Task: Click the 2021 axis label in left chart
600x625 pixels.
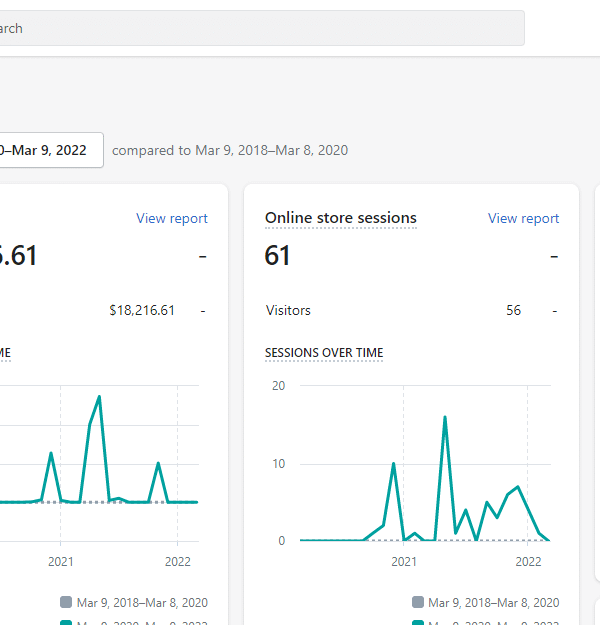Action: coord(61,562)
